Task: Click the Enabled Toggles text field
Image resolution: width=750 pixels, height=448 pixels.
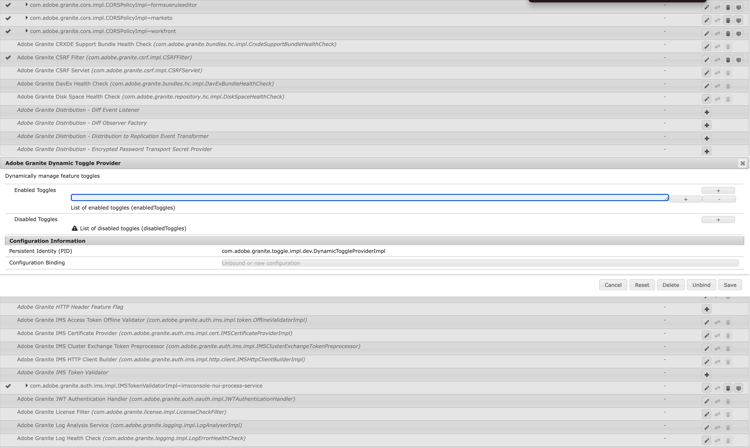Action: 370,197
